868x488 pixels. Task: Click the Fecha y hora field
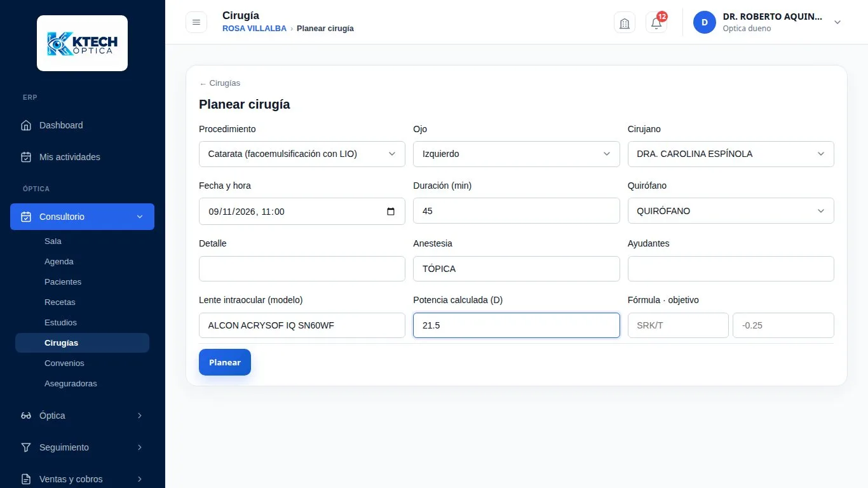tap(302, 211)
